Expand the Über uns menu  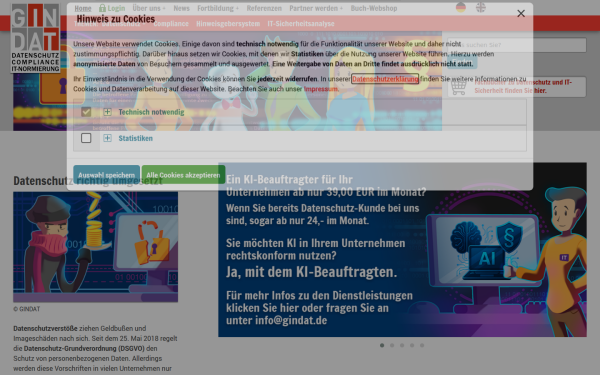[149, 8]
